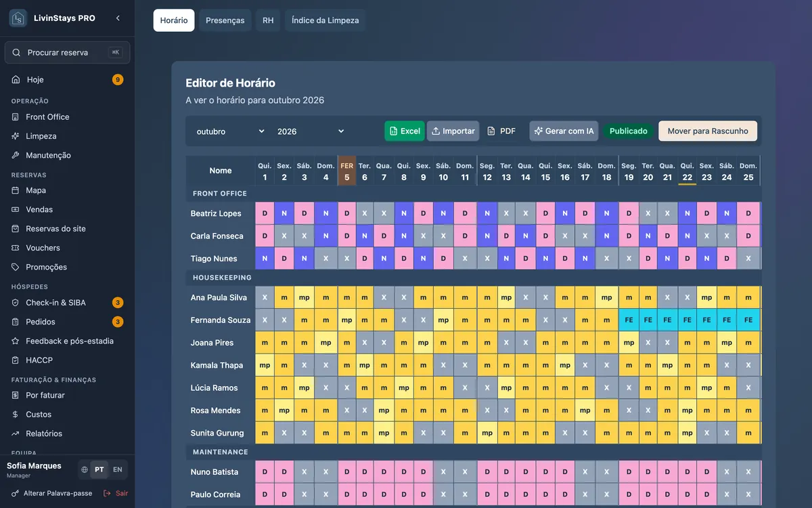Switch to the RH tab

point(268,20)
